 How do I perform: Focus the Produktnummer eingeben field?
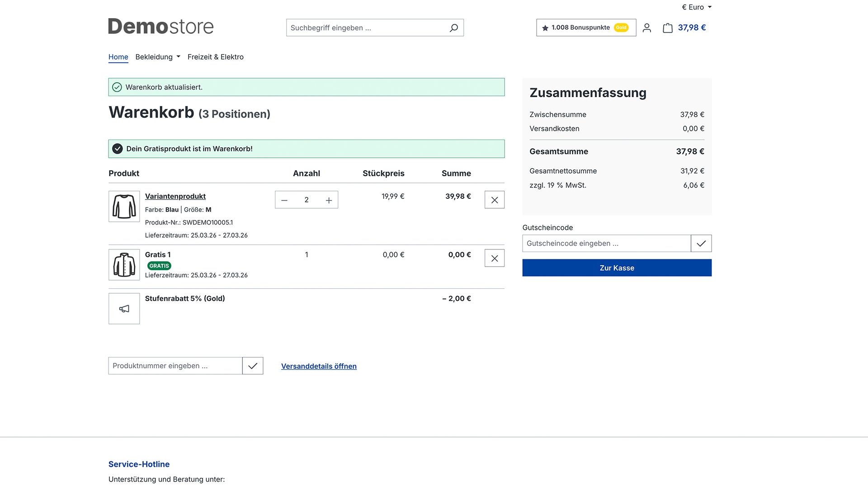pyautogui.click(x=175, y=366)
